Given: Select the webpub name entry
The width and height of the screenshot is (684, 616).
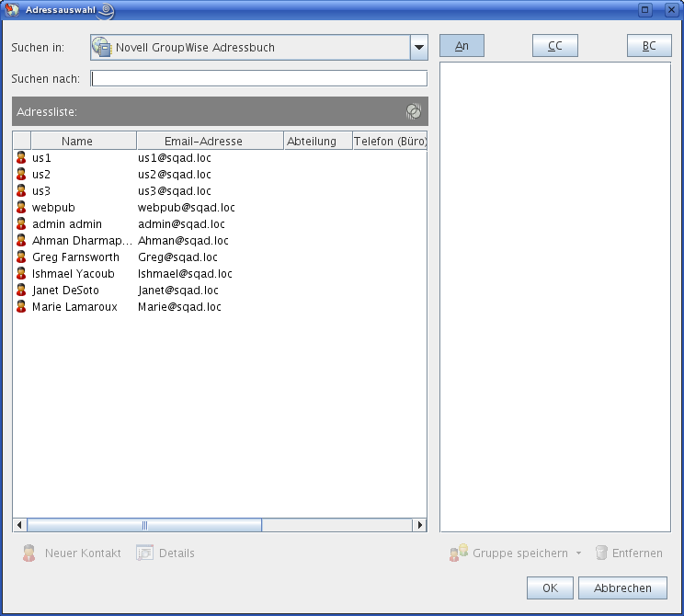Looking at the screenshot, I should pos(53,208).
